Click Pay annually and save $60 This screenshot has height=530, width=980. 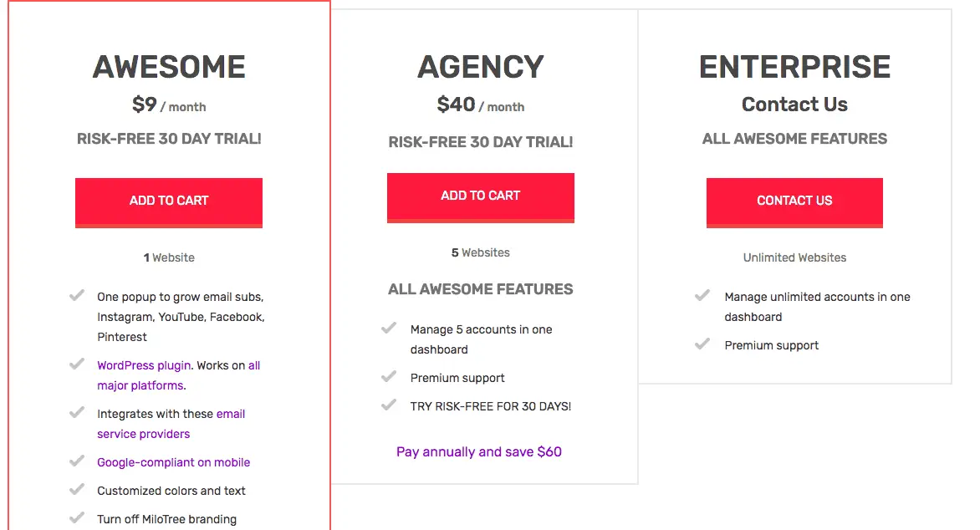tap(479, 452)
